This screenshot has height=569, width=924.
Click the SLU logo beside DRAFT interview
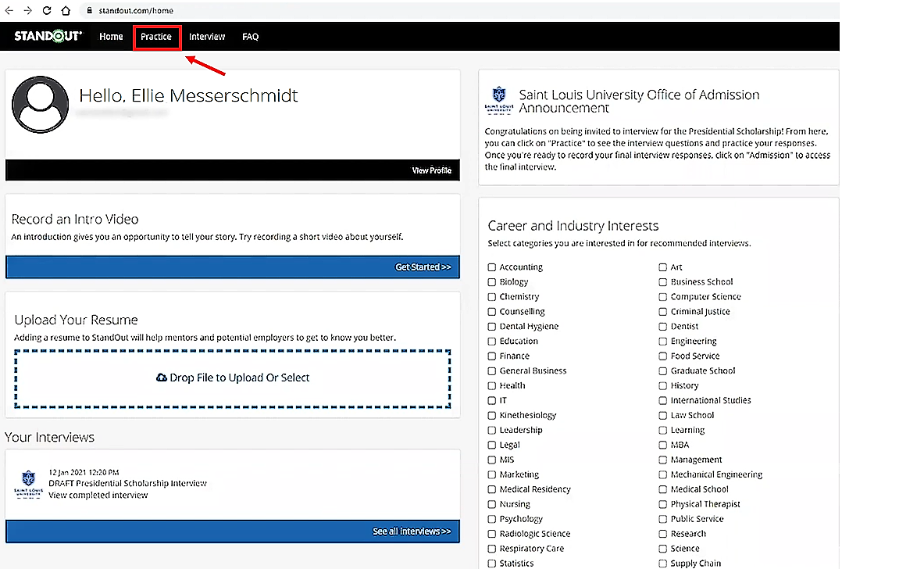point(28,484)
